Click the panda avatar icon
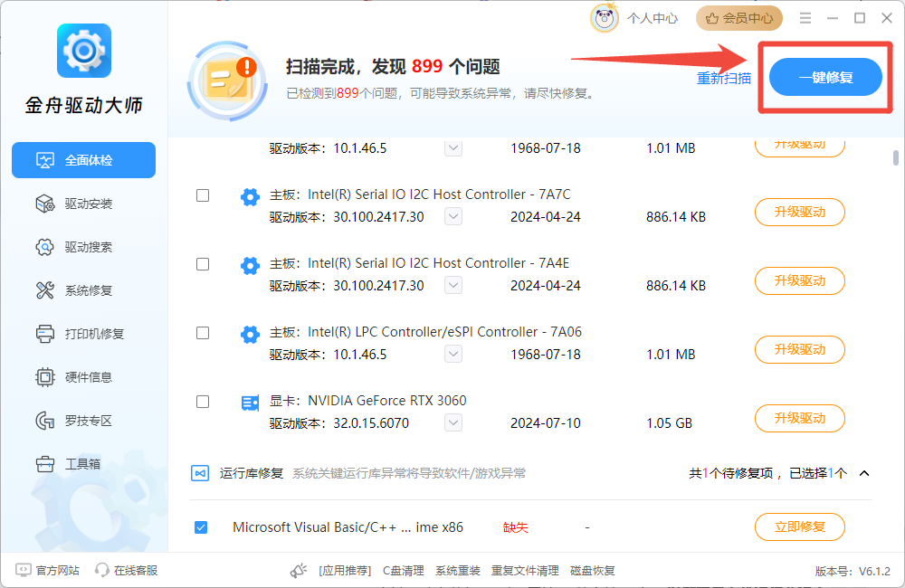This screenshot has height=588, width=905. (x=605, y=18)
